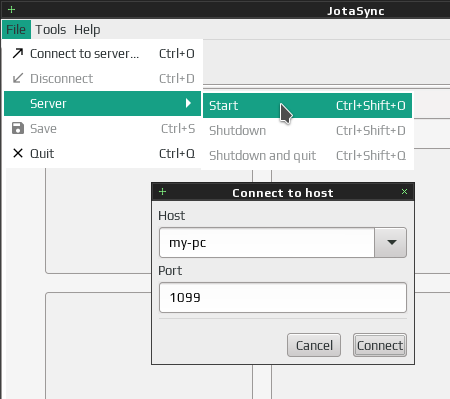This screenshot has width=450, height=399.
Task: Click Connect to host dialog plus icon
Action: pos(162,192)
